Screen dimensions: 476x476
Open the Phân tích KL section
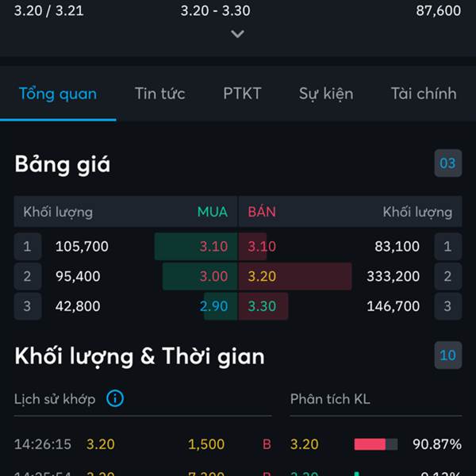coord(330,399)
